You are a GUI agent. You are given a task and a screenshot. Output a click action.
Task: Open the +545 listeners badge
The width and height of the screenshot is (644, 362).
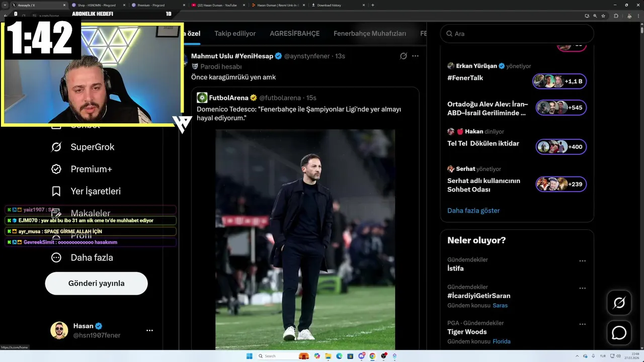pos(561,108)
